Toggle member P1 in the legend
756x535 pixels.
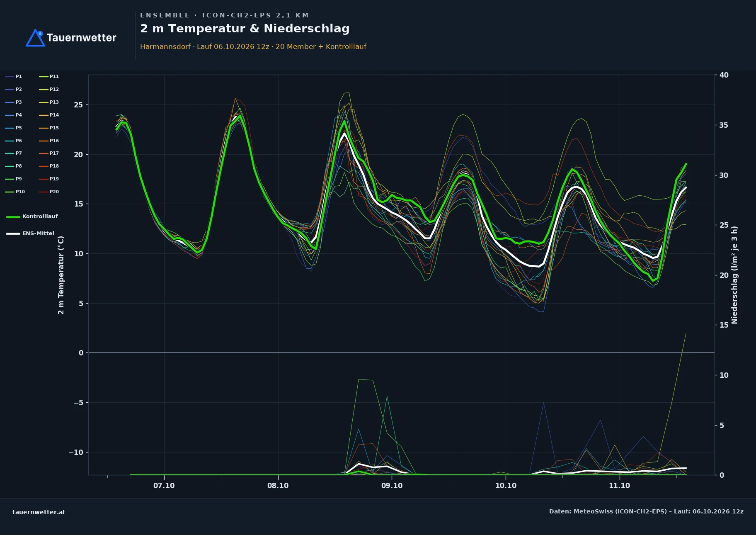tap(14, 76)
